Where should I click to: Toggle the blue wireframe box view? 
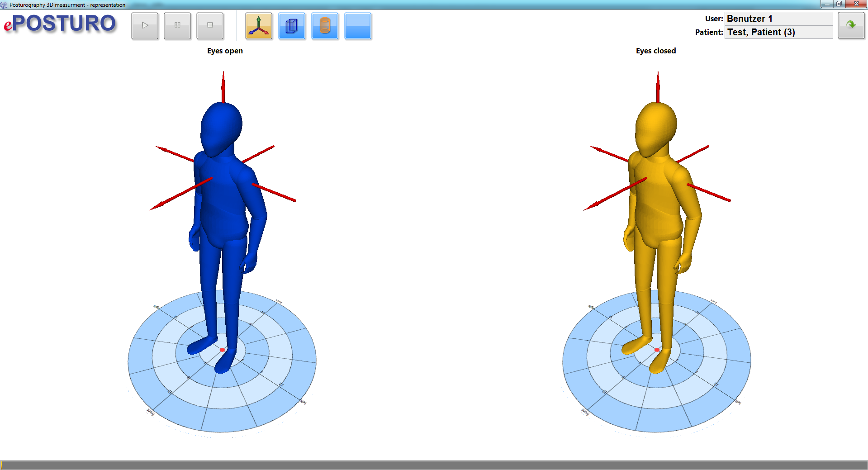(x=292, y=26)
